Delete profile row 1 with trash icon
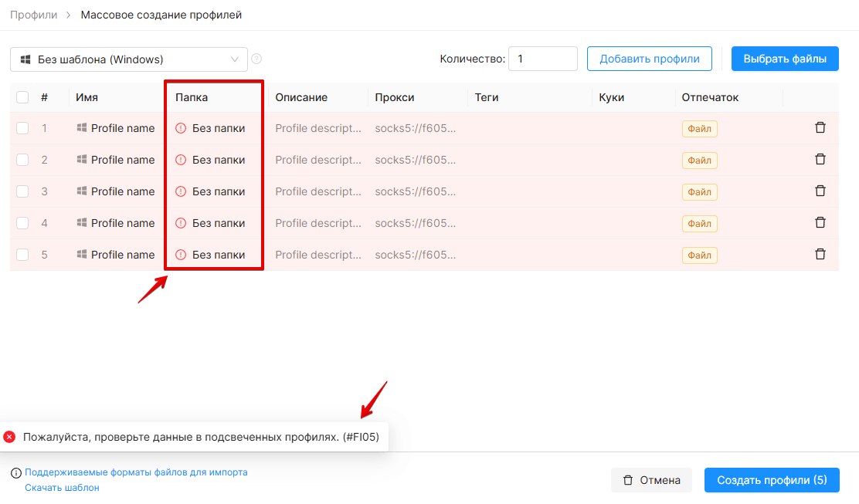 (x=820, y=127)
